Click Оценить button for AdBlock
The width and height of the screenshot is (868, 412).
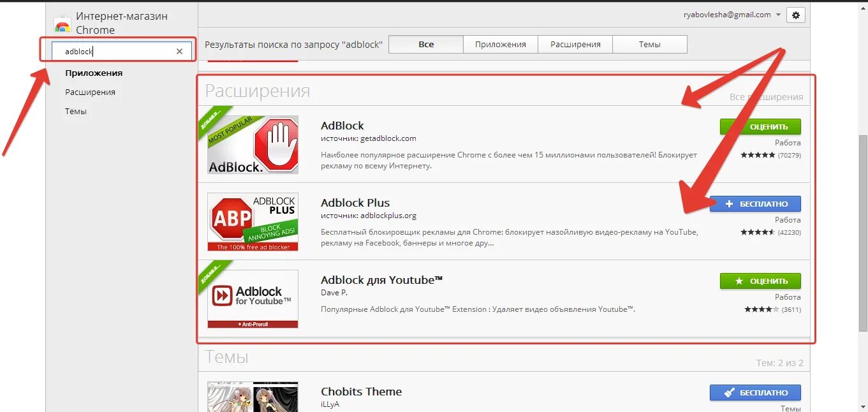pos(760,126)
